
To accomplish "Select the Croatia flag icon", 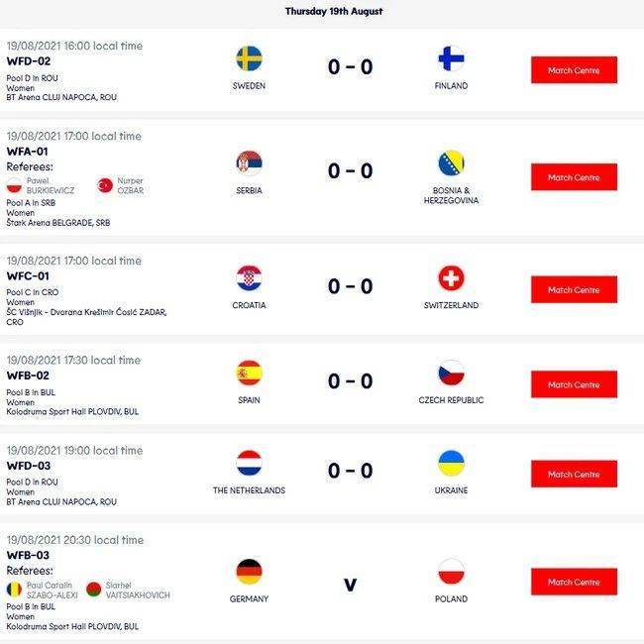I will click(x=249, y=278).
